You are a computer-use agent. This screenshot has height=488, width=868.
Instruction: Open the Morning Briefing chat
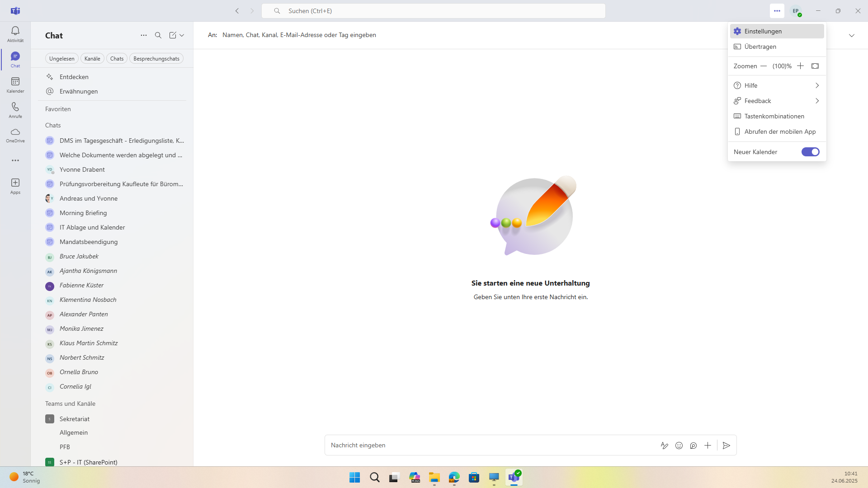(x=83, y=213)
